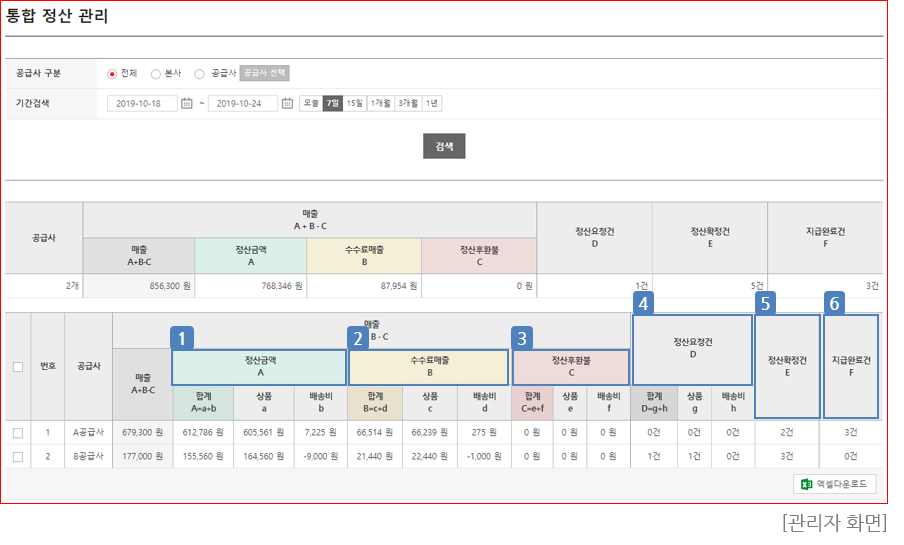
Task: Open the end date calendar picker
Action: (287, 103)
